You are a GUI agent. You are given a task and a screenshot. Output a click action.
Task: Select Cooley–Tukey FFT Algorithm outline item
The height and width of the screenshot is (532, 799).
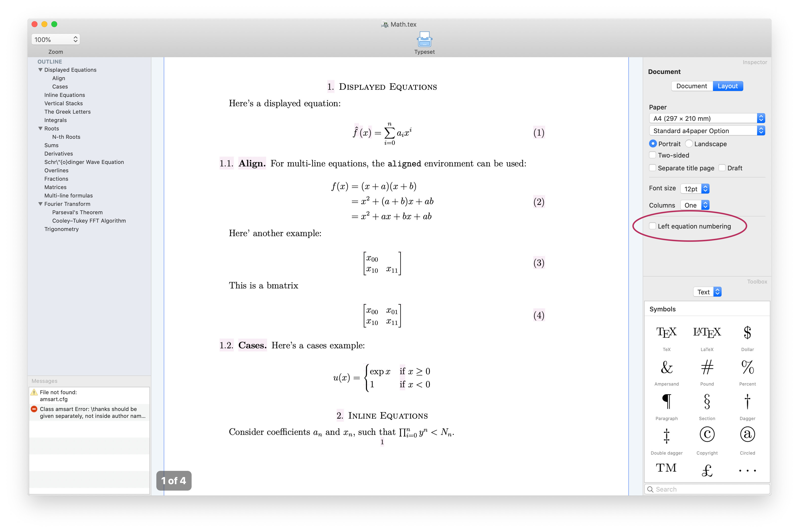[x=89, y=221]
